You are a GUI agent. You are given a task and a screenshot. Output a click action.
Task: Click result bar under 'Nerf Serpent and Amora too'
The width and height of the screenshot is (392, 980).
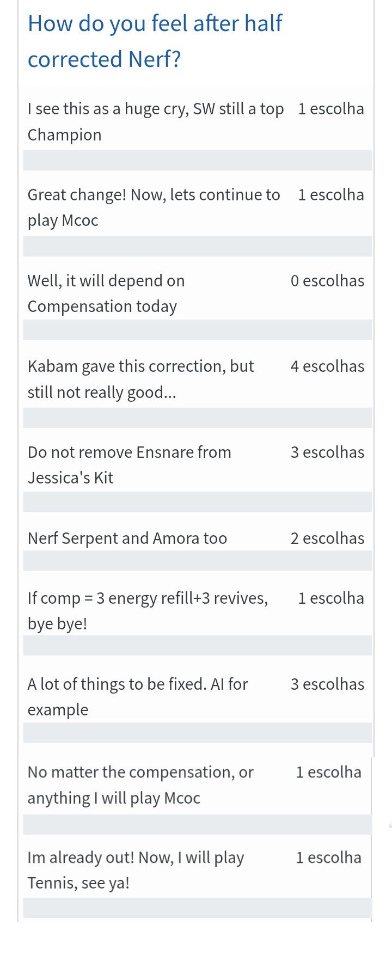tap(197, 561)
